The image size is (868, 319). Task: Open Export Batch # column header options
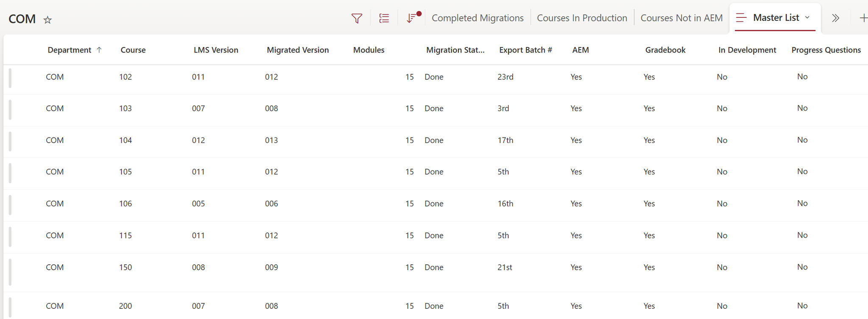(x=525, y=50)
